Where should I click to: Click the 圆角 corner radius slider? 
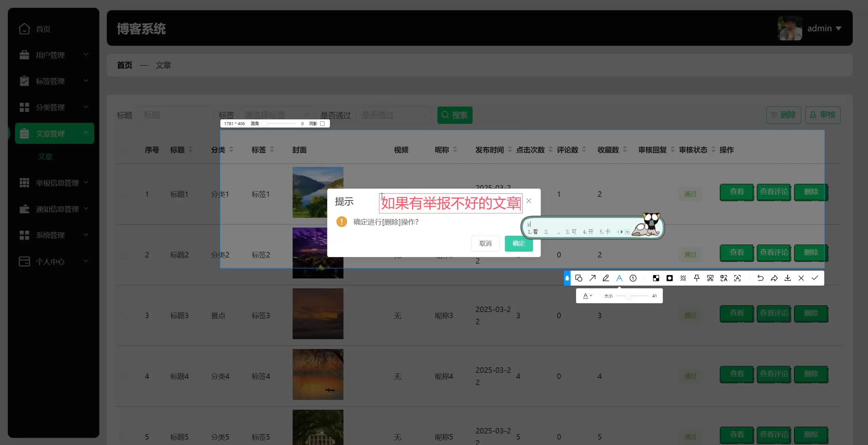(x=280, y=123)
